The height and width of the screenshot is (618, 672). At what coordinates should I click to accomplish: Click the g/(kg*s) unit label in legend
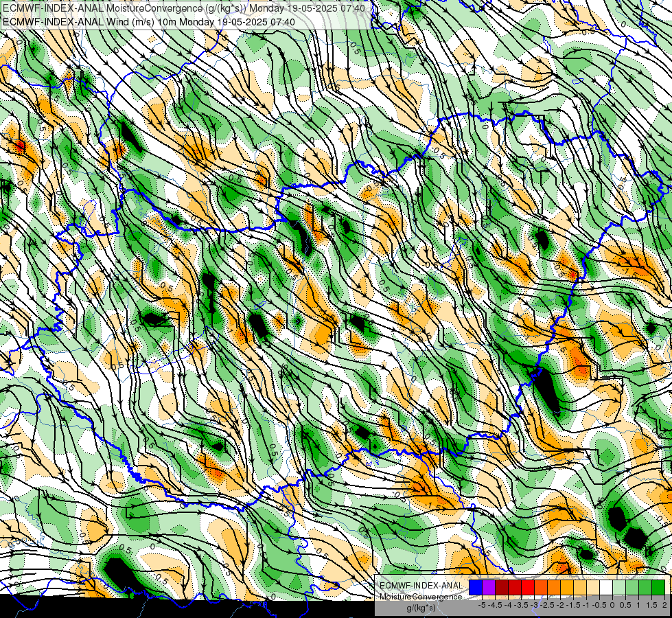coord(421,608)
